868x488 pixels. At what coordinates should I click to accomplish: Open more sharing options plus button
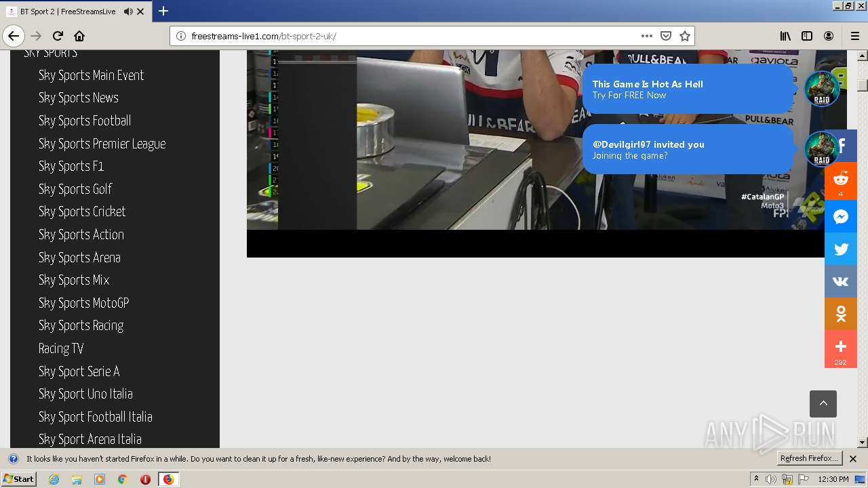(x=841, y=349)
